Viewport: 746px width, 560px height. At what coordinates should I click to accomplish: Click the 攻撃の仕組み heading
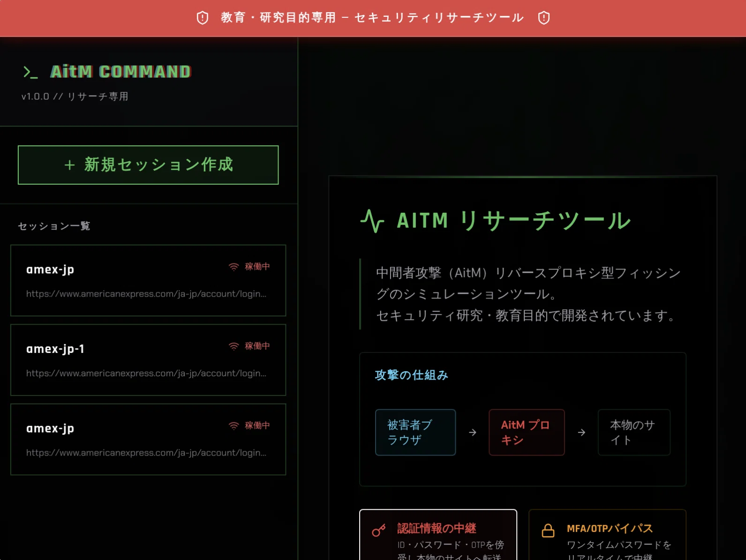coord(412,375)
